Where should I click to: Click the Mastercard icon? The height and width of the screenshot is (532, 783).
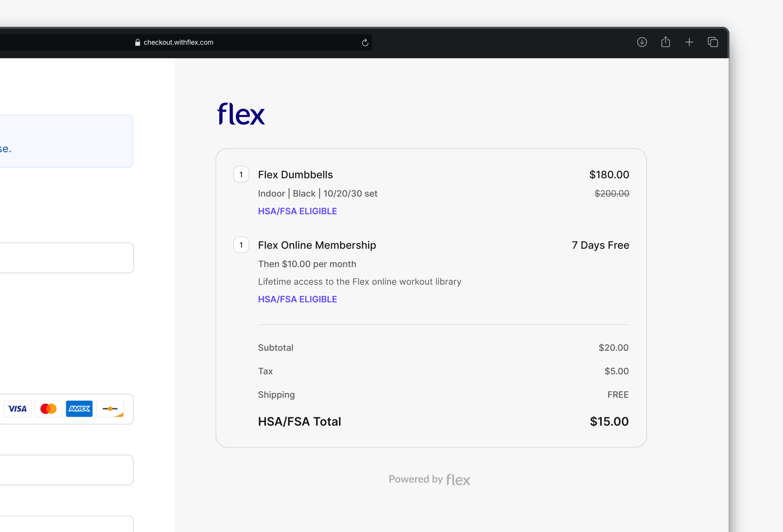[x=48, y=409]
